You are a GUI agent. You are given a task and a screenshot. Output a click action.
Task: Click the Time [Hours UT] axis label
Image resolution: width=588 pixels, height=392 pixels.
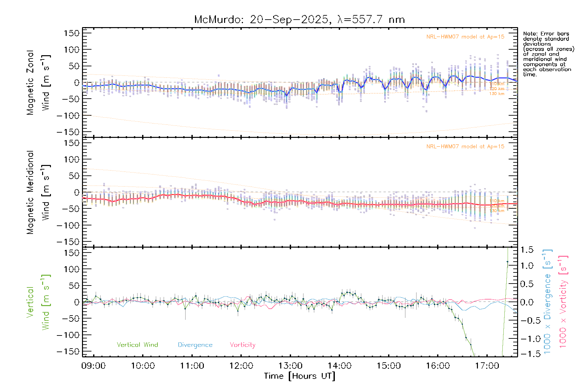299,376
